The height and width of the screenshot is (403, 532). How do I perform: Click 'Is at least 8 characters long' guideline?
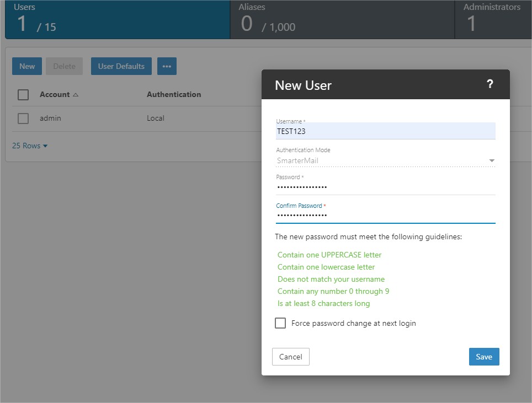pyautogui.click(x=324, y=303)
